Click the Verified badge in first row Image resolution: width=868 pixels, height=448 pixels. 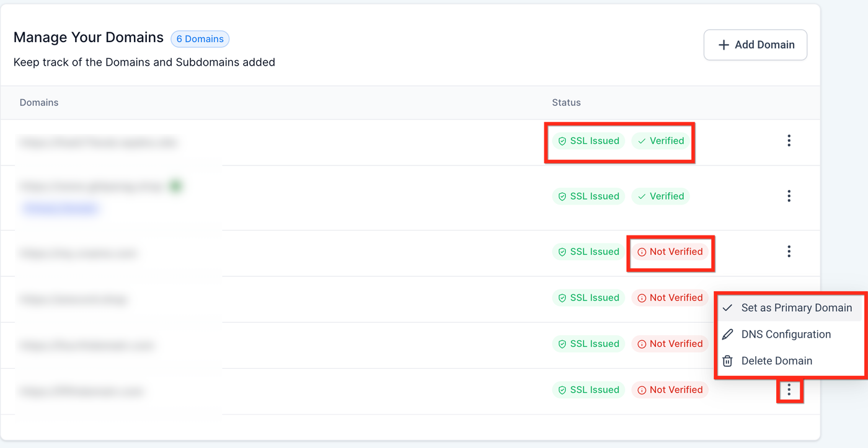tap(660, 141)
